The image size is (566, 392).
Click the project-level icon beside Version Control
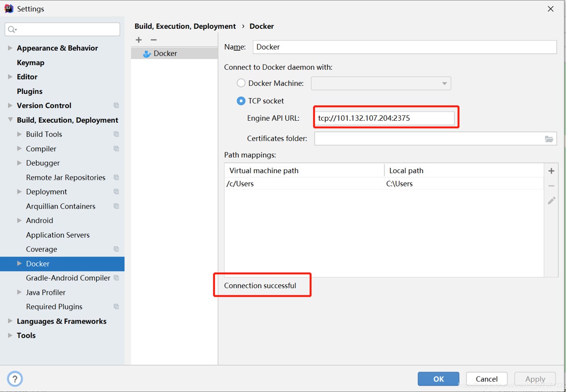[117, 106]
